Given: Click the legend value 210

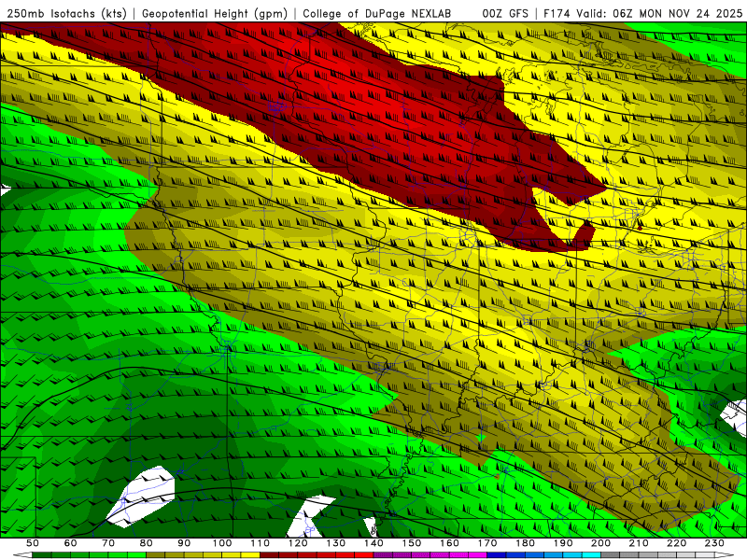Looking at the screenshot, I should point(639,543).
